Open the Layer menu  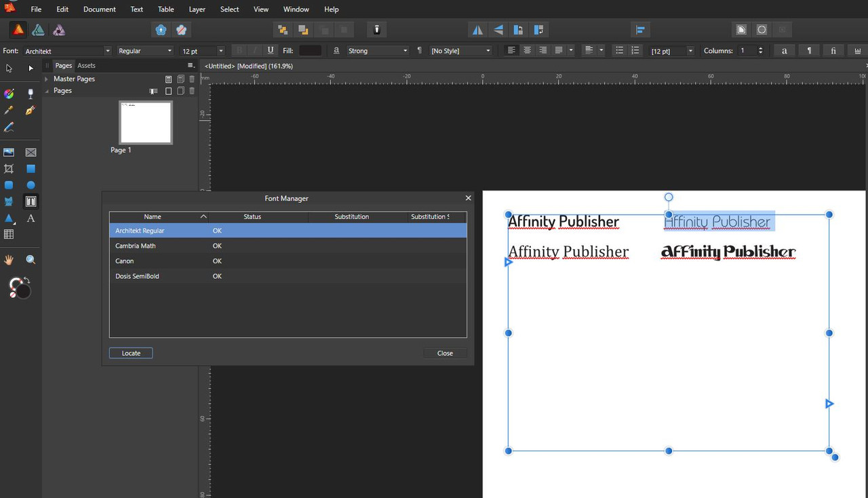(x=197, y=9)
